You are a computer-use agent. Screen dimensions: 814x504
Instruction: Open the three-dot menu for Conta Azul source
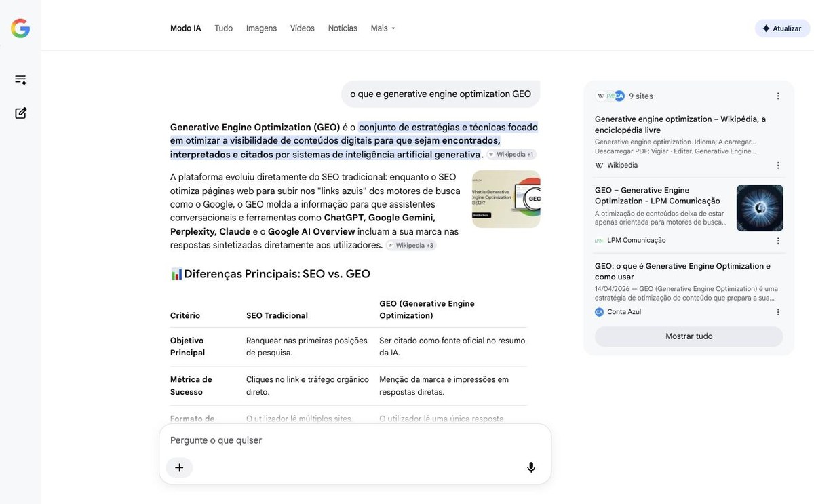click(x=778, y=313)
